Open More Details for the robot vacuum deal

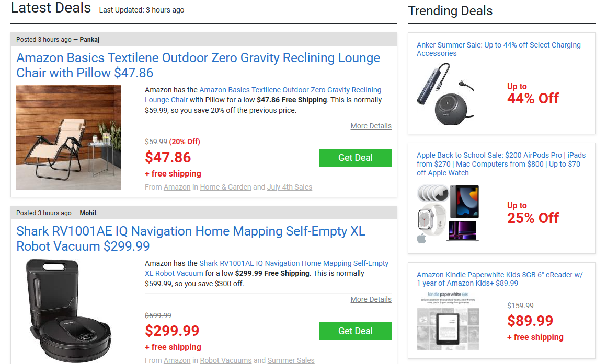(371, 299)
